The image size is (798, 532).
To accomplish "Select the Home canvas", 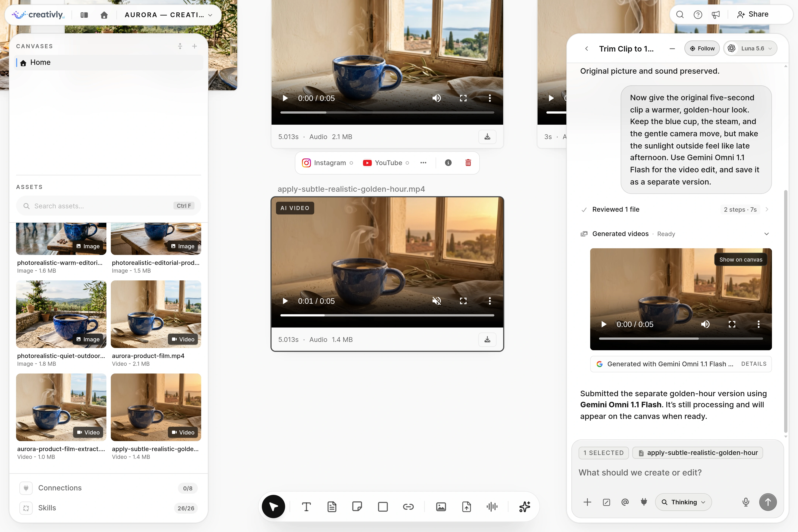I will [x=109, y=62].
